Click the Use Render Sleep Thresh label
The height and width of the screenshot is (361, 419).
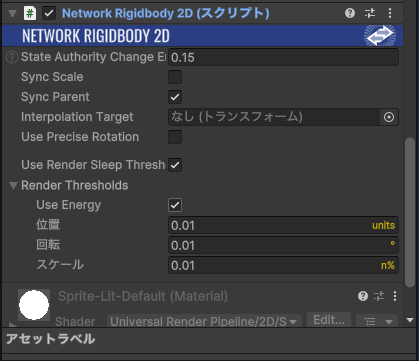point(93,165)
